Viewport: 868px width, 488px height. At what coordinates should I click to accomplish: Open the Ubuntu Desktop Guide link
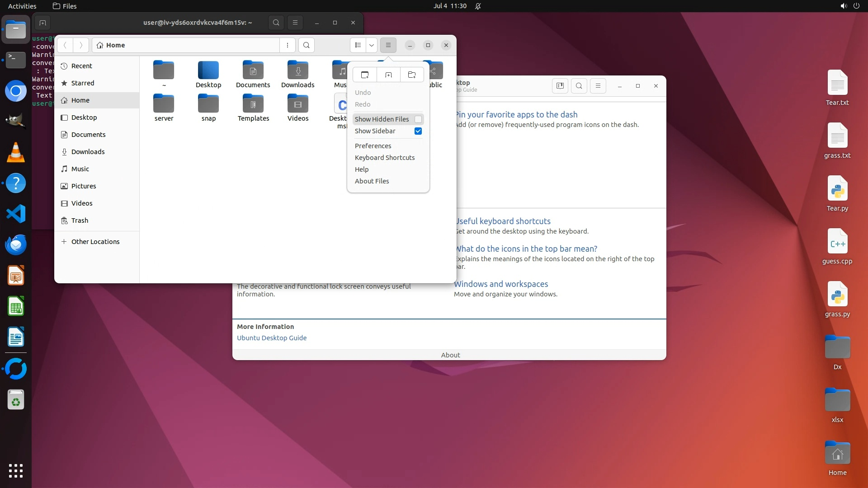coord(272,338)
